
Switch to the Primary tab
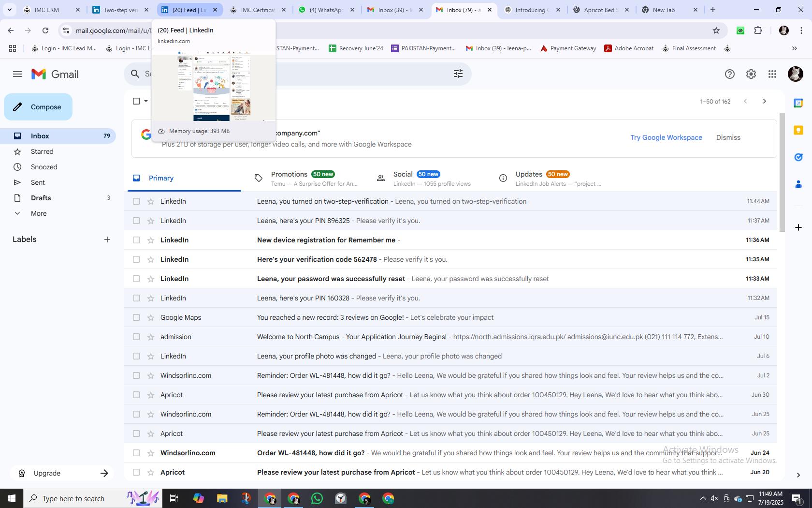click(x=184, y=178)
